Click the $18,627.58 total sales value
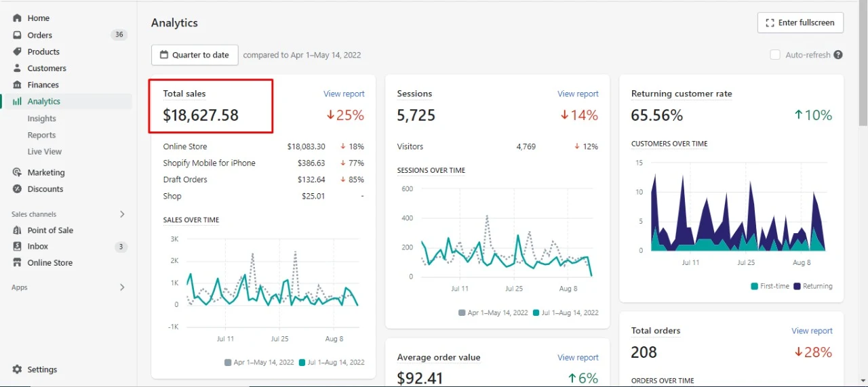 201,115
